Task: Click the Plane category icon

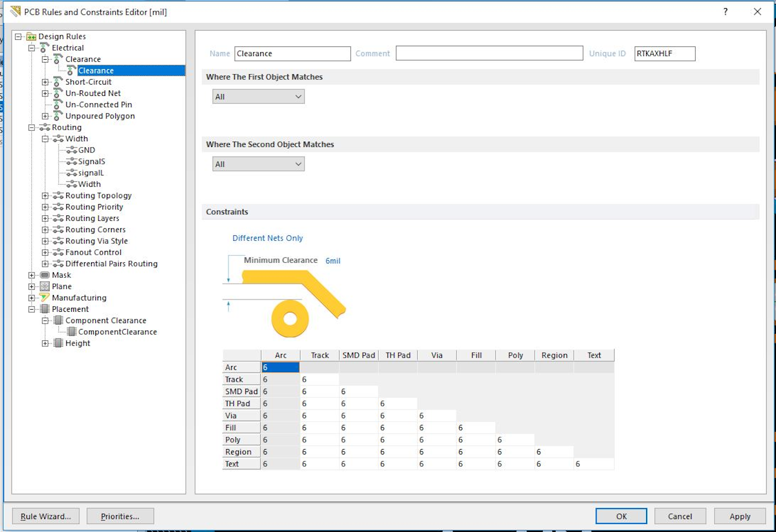Action: click(x=45, y=286)
